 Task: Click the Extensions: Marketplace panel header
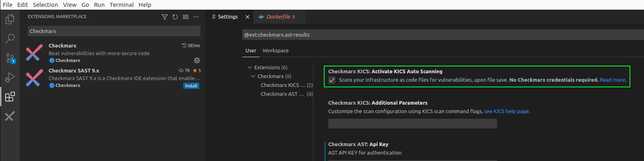tap(57, 17)
